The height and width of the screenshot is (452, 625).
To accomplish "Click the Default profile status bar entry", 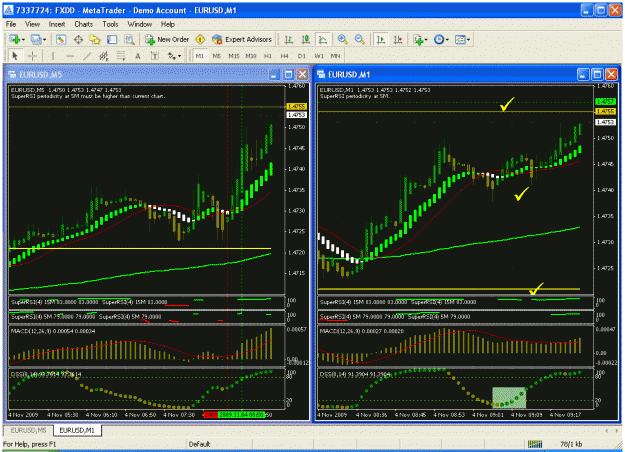I will 199,444.
